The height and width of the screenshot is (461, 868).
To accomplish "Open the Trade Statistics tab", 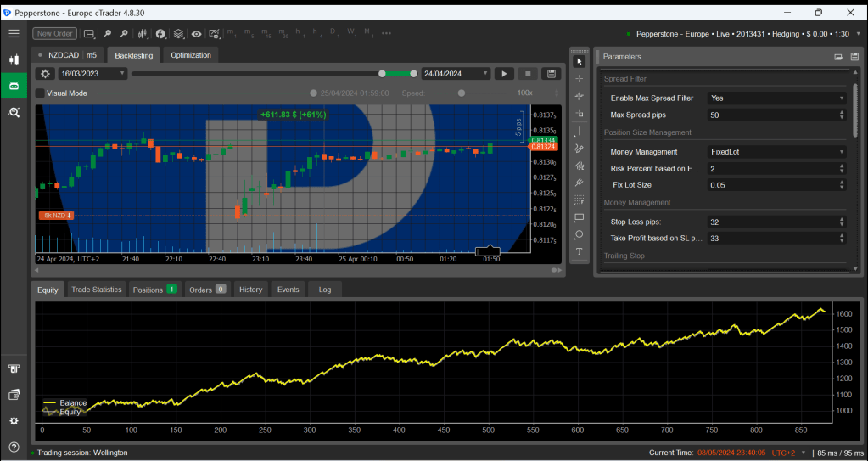I will click(96, 290).
